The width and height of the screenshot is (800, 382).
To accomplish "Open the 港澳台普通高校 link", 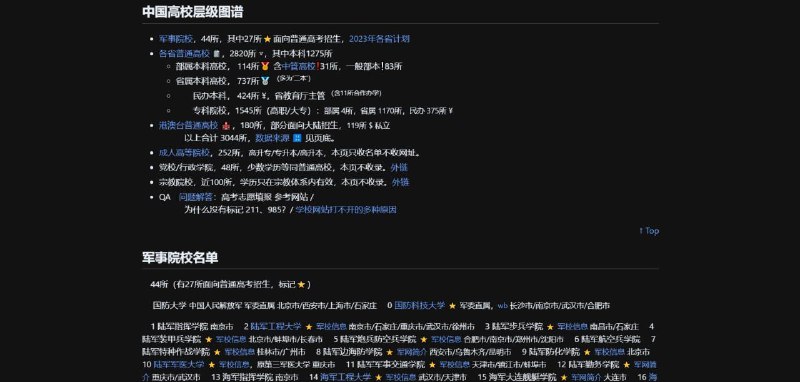I will click(188, 125).
